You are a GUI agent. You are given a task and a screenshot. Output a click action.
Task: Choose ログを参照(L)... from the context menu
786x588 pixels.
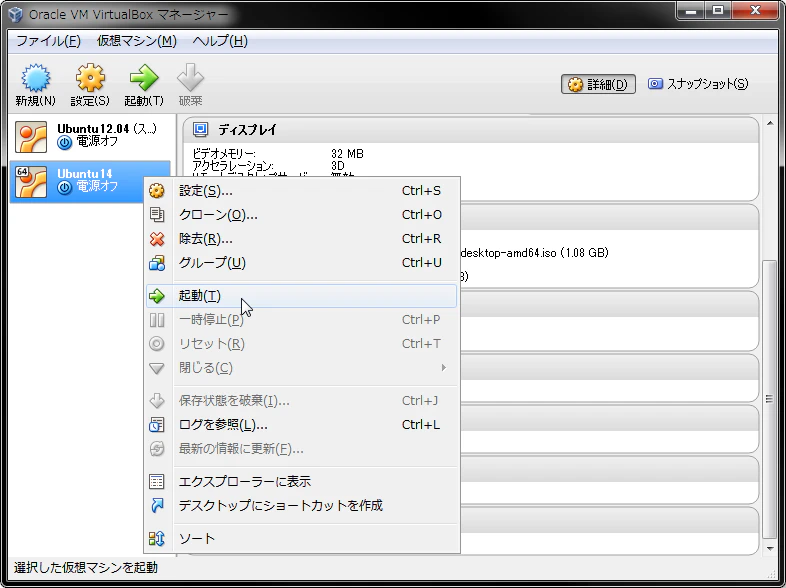point(301,425)
